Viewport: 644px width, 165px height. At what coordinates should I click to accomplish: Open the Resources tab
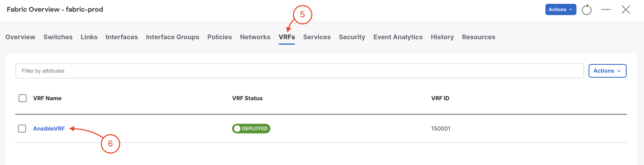[478, 37]
